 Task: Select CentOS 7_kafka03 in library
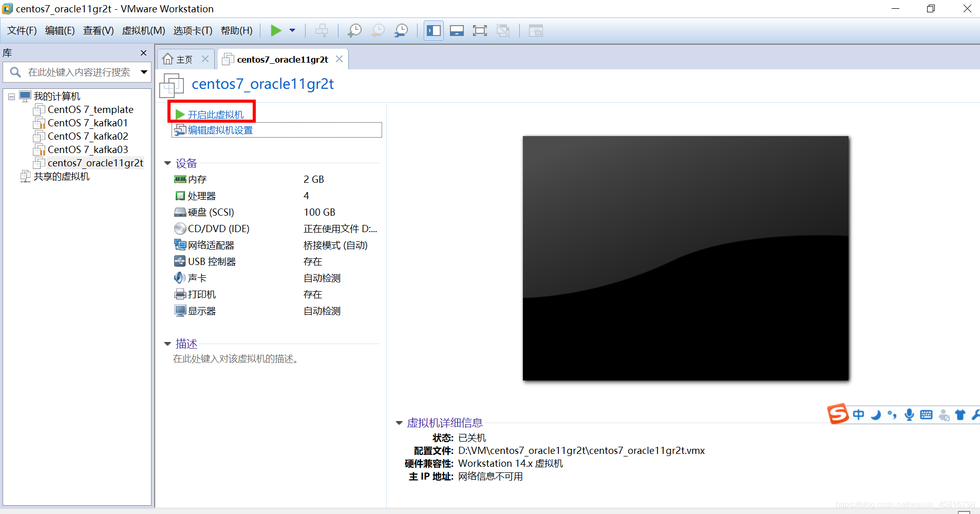88,150
